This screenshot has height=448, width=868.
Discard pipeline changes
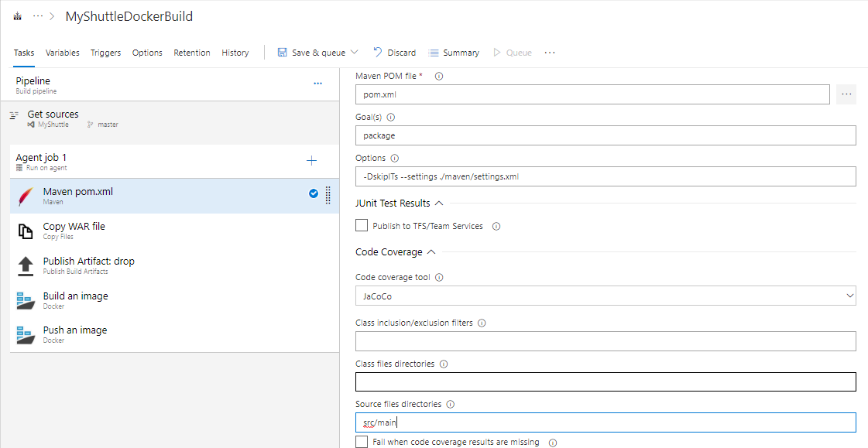coord(395,53)
